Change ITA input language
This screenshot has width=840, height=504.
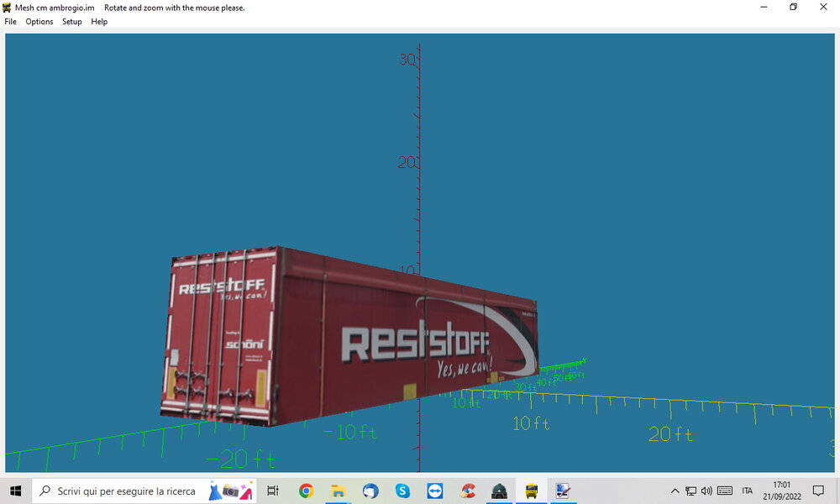[748, 491]
